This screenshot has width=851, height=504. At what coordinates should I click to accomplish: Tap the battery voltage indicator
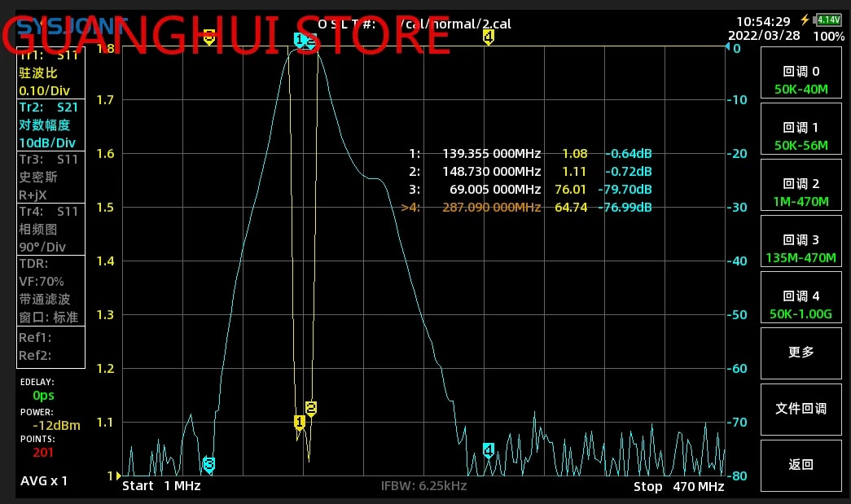829,20
